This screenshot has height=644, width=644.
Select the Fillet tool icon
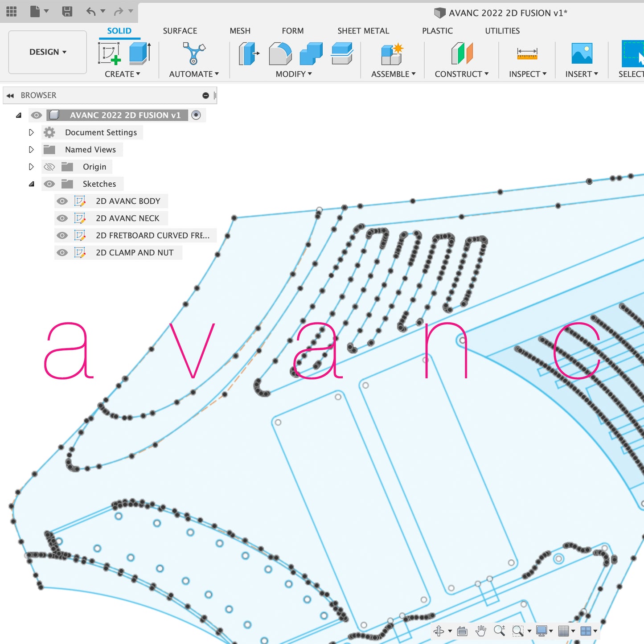click(280, 53)
